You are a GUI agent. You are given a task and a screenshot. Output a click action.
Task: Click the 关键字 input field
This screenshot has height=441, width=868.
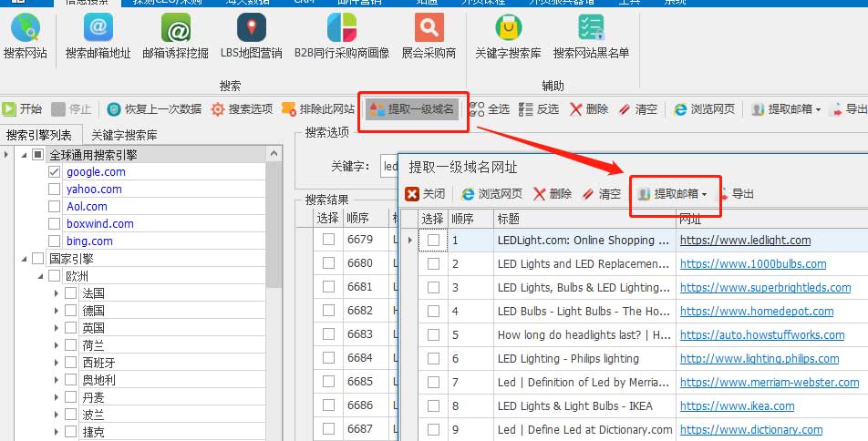389,166
